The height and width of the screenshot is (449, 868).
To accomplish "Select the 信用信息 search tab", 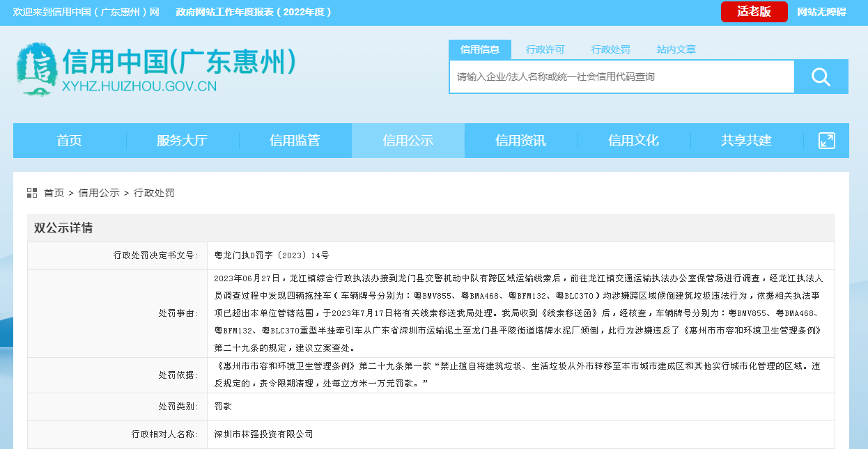I will coord(480,49).
